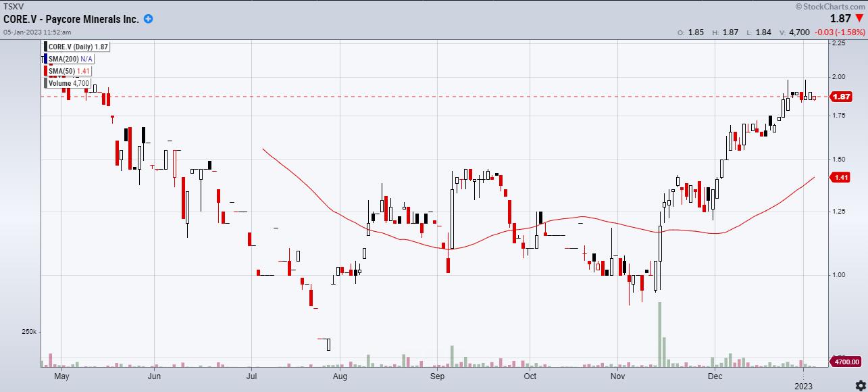868x392 pixels.
Task: Select the Volume 4,700 legend entry
Action: tap(68, 83)
